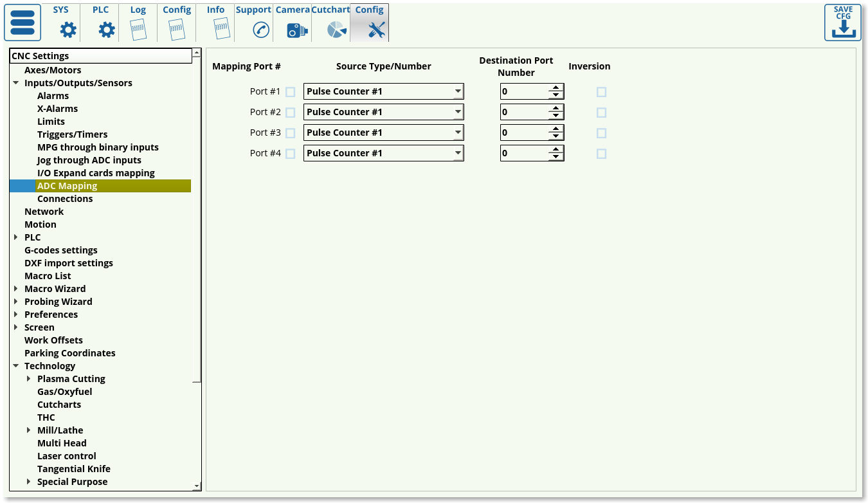Open the Support phone icon

click(260, 30)
